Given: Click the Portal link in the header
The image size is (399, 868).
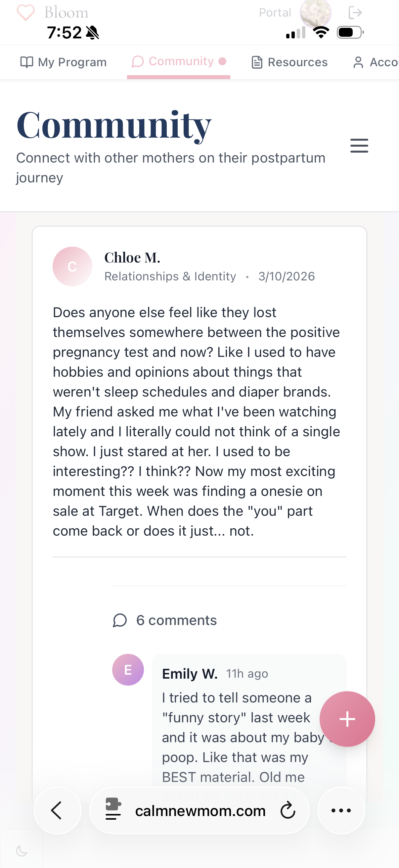Looking at the screenshot, I should (x=275, y=13).
